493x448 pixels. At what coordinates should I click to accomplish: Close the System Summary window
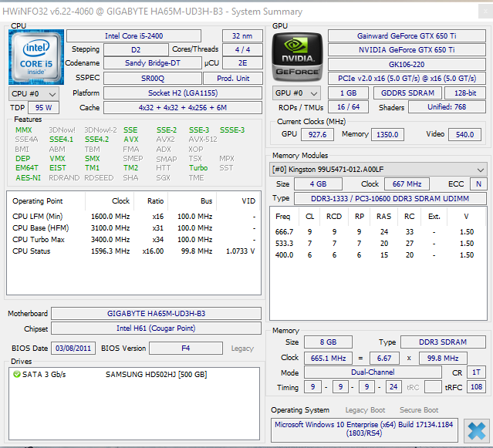coord(486,12)
